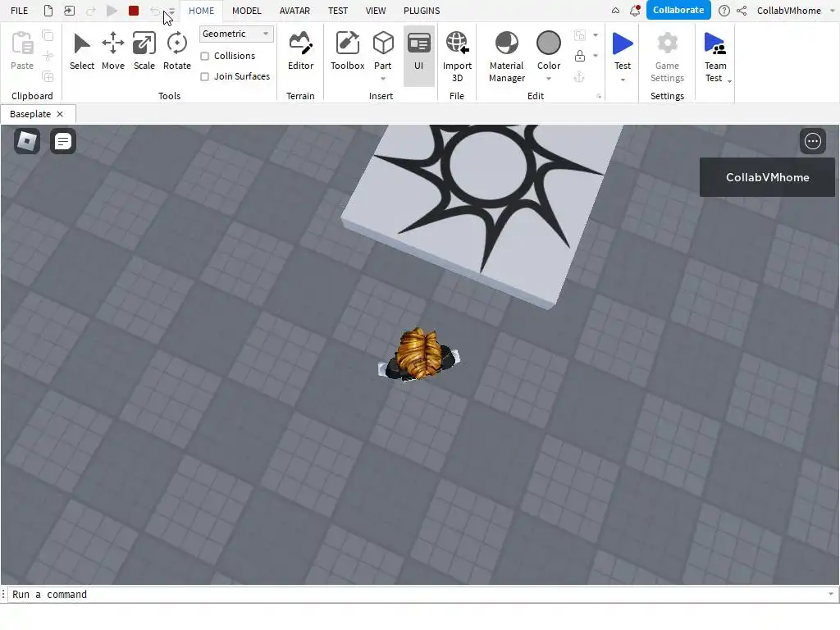
Task: Click the grey play icon in quick access bar
Action: [x=112, y=11]
